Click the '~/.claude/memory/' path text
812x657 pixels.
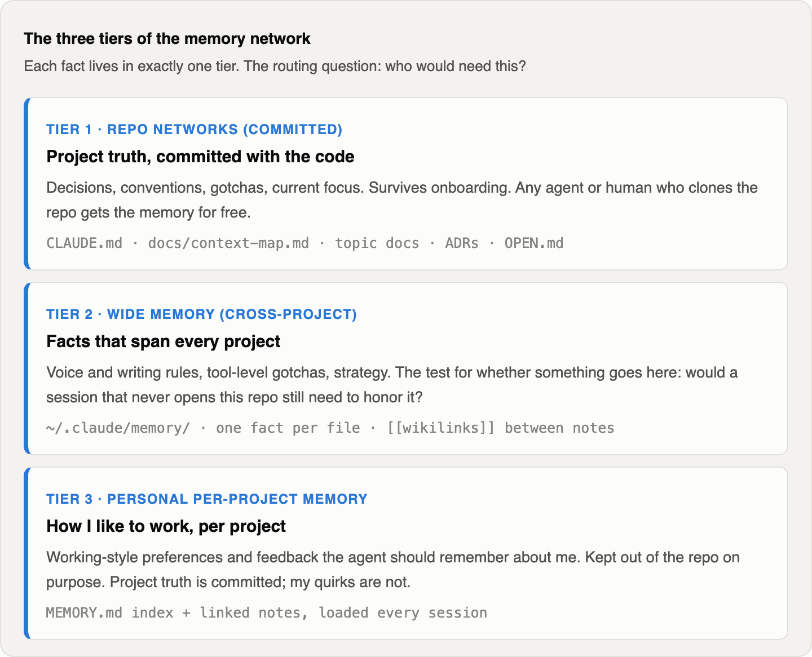click(x=118, y=428)
